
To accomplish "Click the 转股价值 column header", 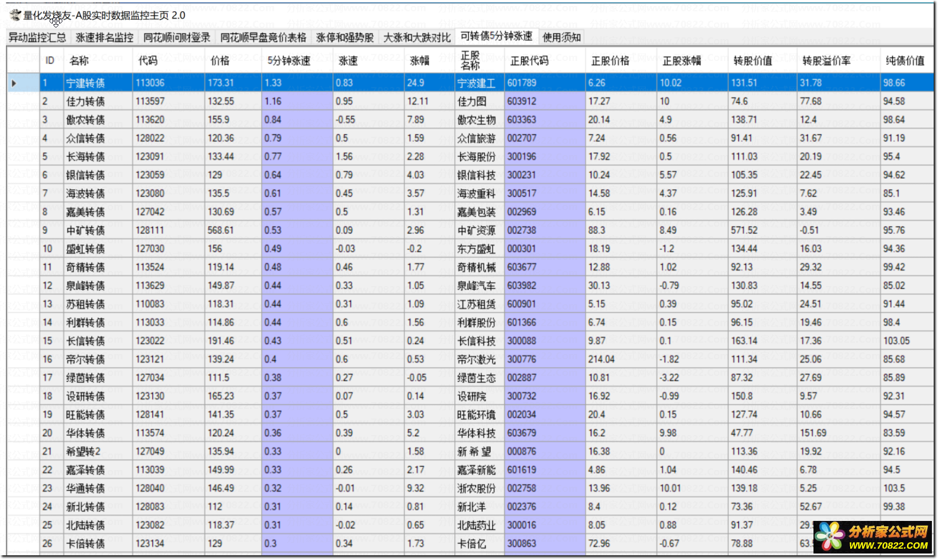I will 762,60.
